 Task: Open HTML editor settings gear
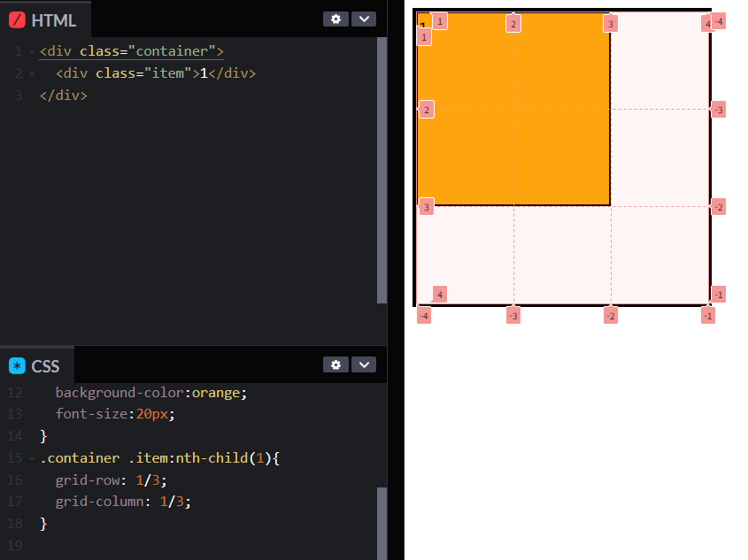coord(335,19)
